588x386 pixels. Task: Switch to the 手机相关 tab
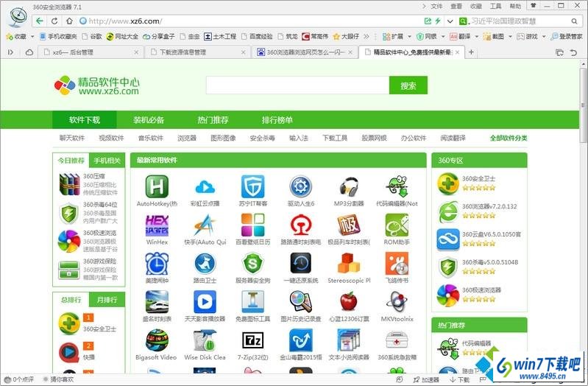107,160
